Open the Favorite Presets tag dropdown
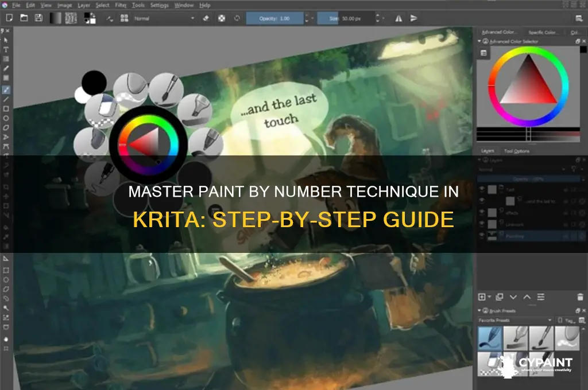 coord(515,321)
